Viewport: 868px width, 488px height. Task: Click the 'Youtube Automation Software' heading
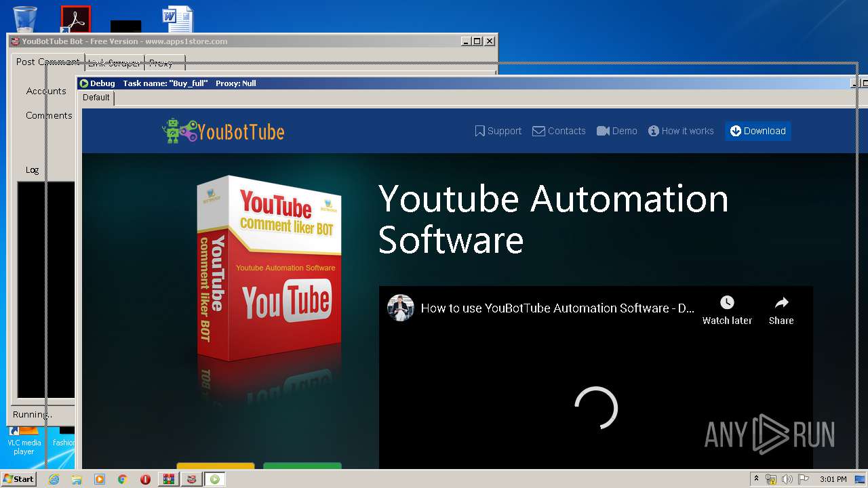point(553,219)
